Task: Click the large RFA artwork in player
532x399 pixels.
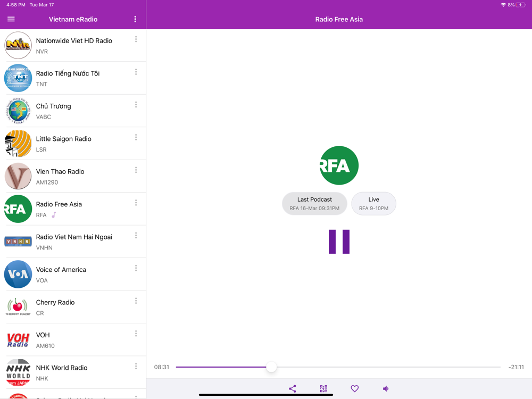Action: (339, 165)
